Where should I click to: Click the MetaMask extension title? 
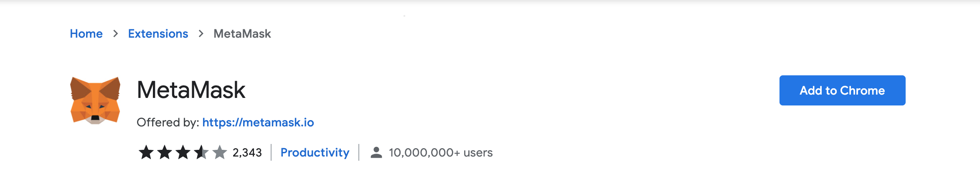point(191,90)
